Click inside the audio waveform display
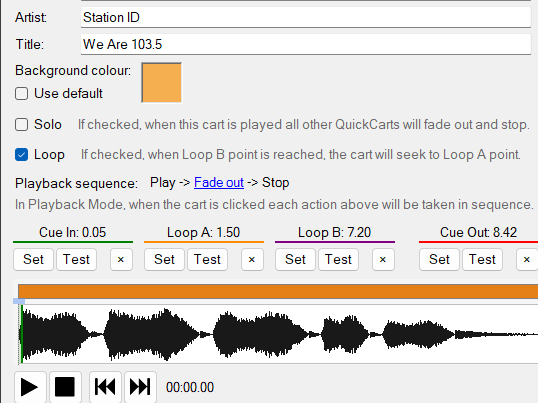This screenshot has width=538, height=403. (278, 334)
